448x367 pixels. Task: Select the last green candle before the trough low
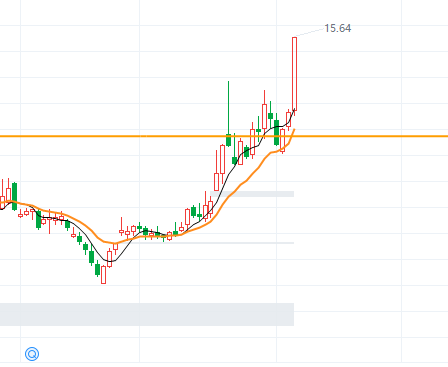[x=97, y=269]
